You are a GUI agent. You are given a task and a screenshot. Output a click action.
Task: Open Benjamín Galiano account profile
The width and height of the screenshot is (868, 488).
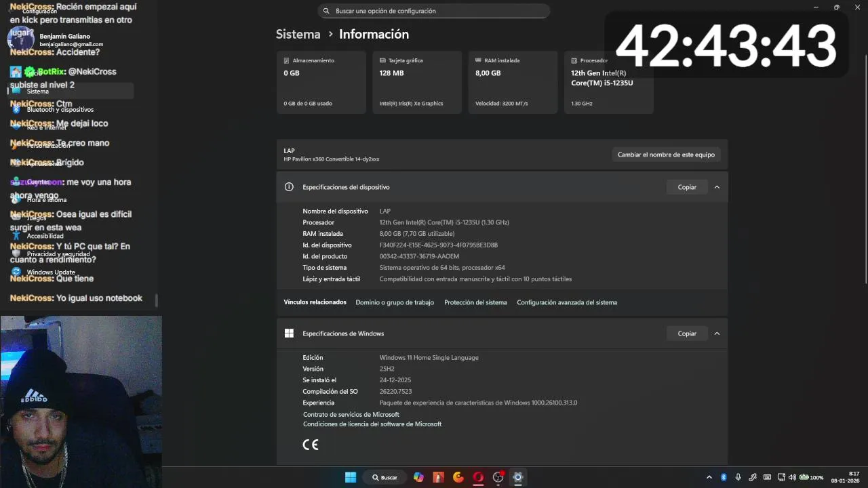click(x=57, y=40)
